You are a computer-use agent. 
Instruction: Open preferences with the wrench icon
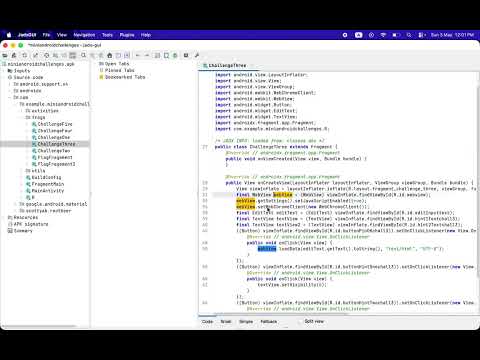197,55
